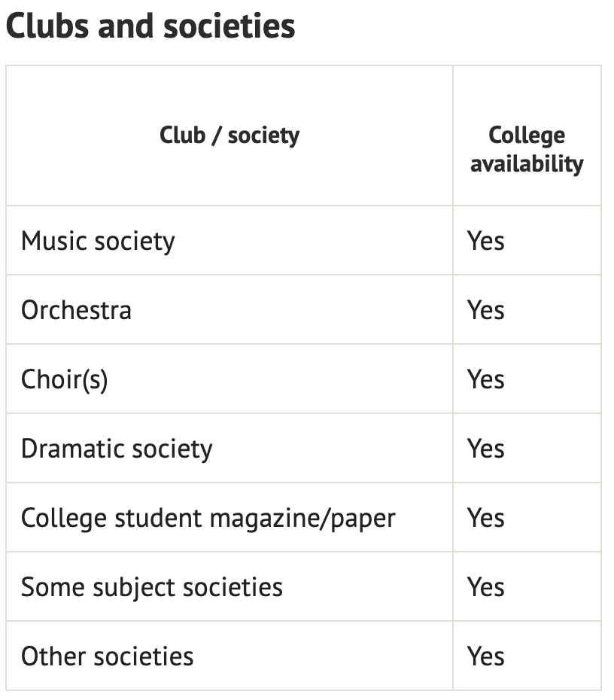This screenshot has height=700, width=614.
Task: Select Yes value for Other societies
Action: (x=485, y=656)
